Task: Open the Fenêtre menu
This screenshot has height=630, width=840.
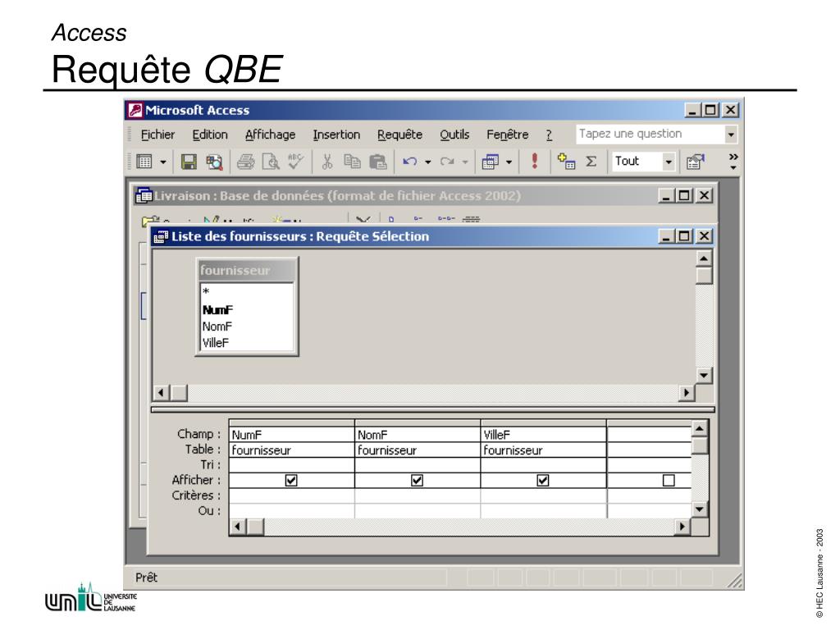Action: click(507, 135)
